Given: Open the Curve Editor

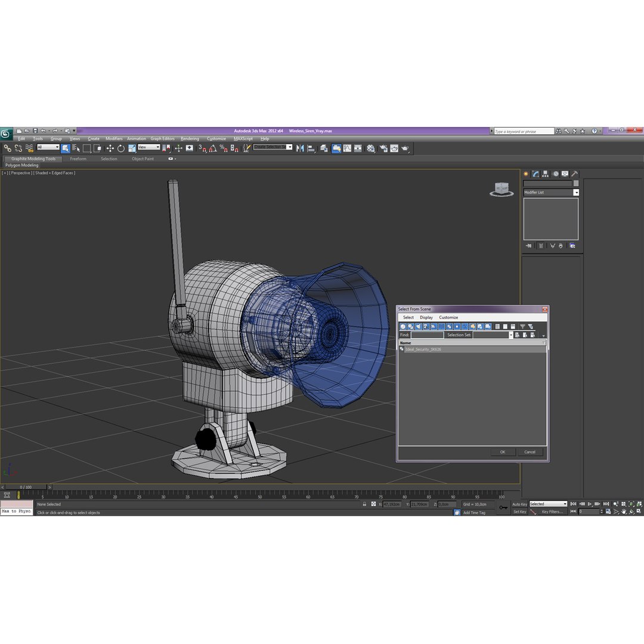Looking at the screenshot, I should click(x=348, y=148).
